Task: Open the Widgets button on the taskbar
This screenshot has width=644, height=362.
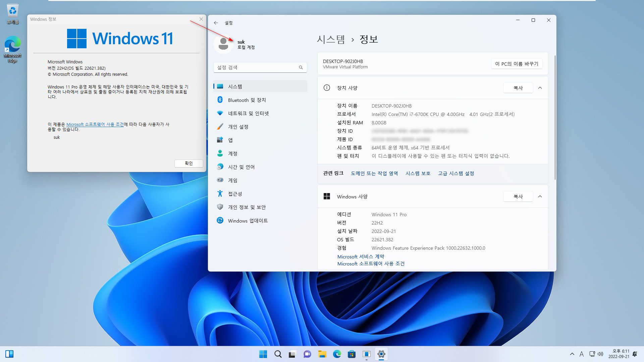Action: (x=9, y=354)
